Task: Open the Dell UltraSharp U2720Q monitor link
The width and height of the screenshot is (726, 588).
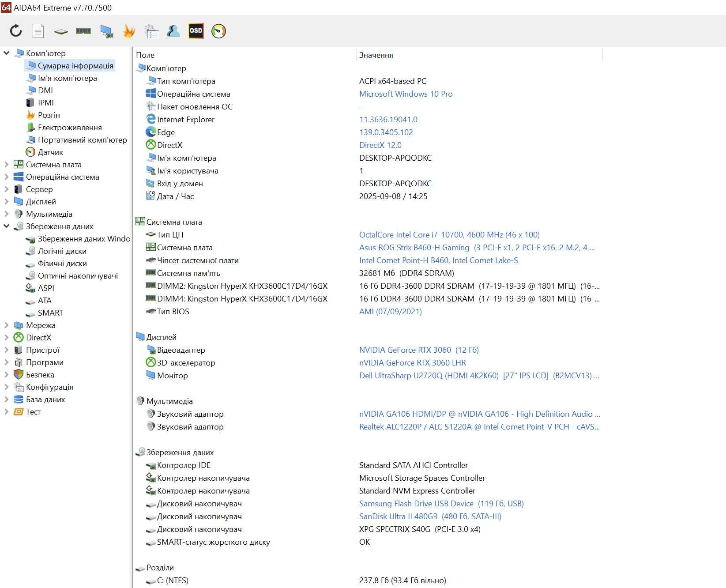Action: click(479, 375)
